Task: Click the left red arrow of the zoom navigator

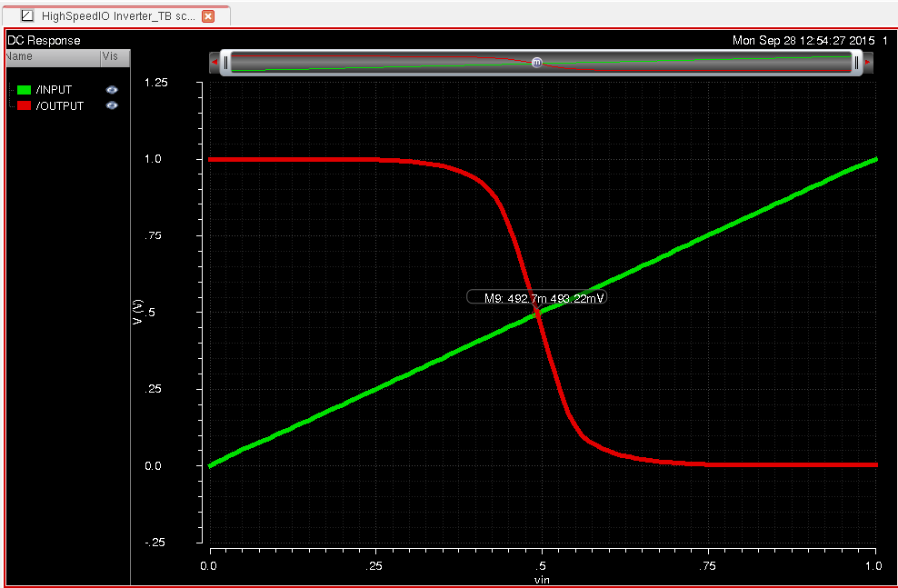Action: [215, 62]
